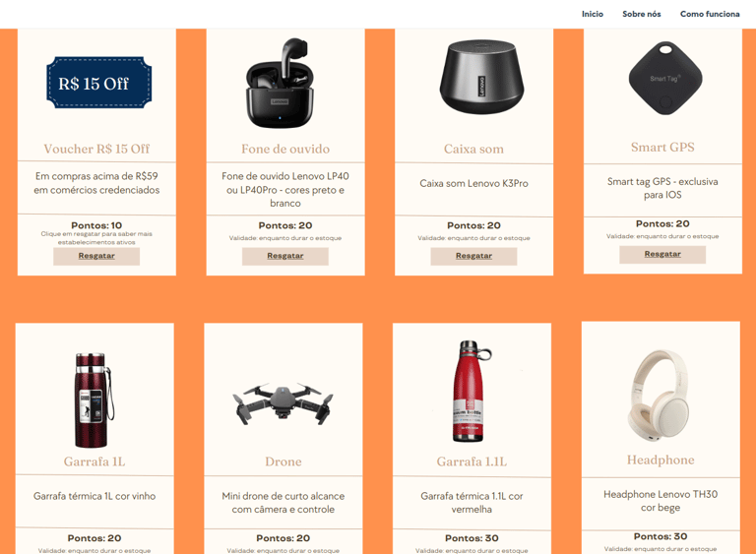756x554 pixels.
Task: Click the Headphone product title
Action: tap(661, 460)
